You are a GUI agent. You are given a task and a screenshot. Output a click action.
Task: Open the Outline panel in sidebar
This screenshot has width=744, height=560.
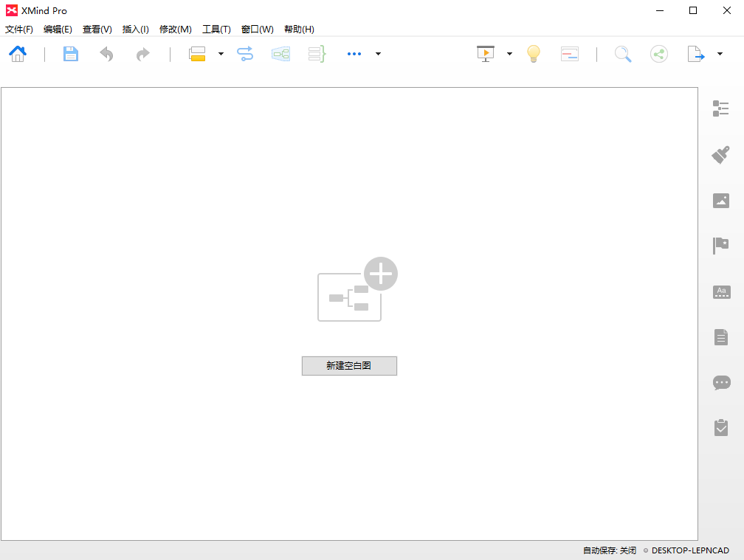point(720,108)
